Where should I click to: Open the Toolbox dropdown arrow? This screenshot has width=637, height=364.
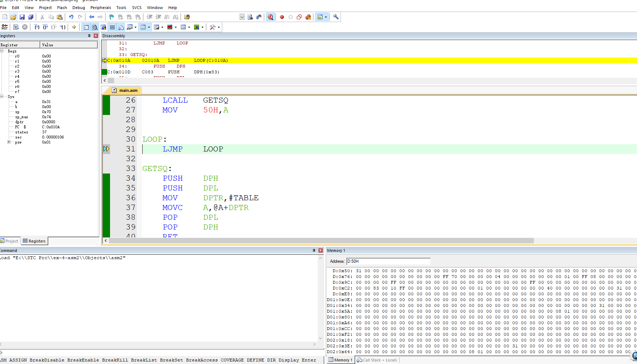(x=219, y=27)
